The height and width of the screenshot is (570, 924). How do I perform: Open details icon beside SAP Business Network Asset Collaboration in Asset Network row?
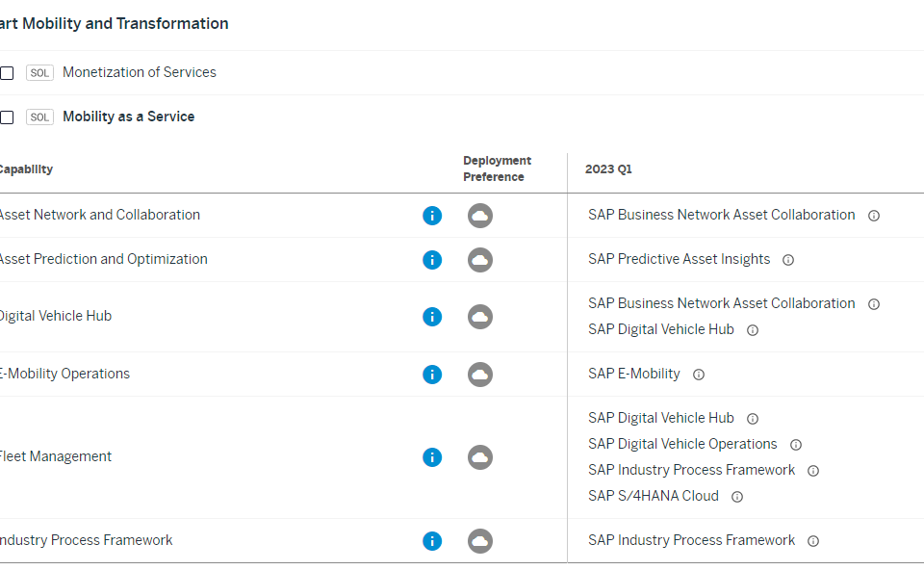(874, 216)
